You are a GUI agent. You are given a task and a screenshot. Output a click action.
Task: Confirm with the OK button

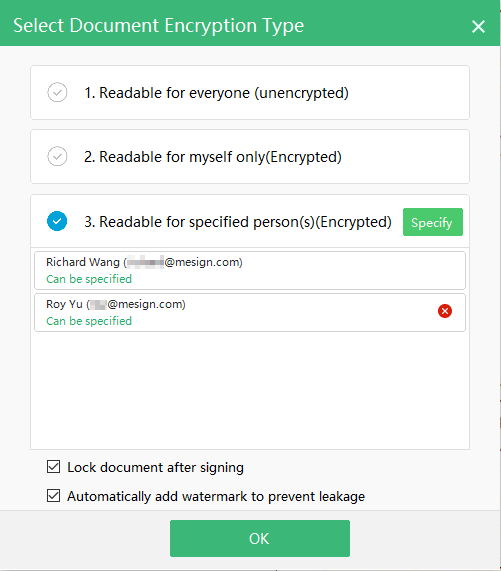pyautogui.click(x=260, y=538)
